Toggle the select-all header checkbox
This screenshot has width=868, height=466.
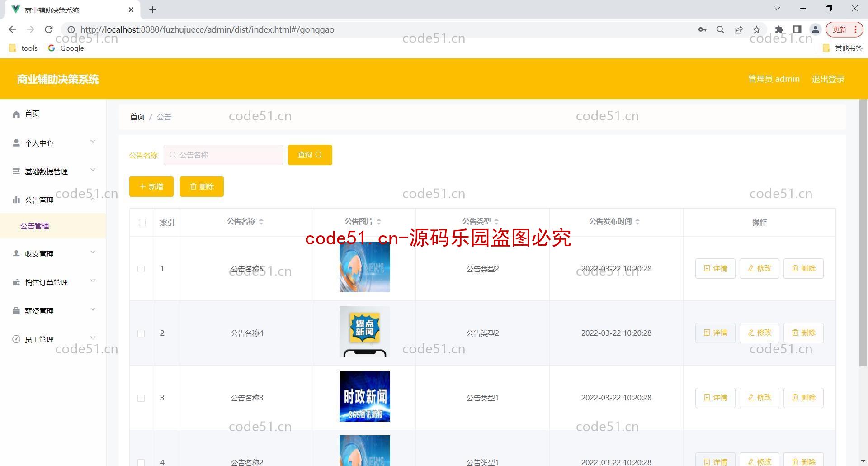point(142,222)
